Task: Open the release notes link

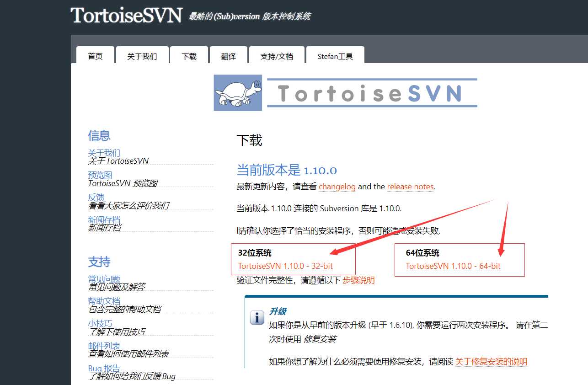Action: (x=410, y=187)
